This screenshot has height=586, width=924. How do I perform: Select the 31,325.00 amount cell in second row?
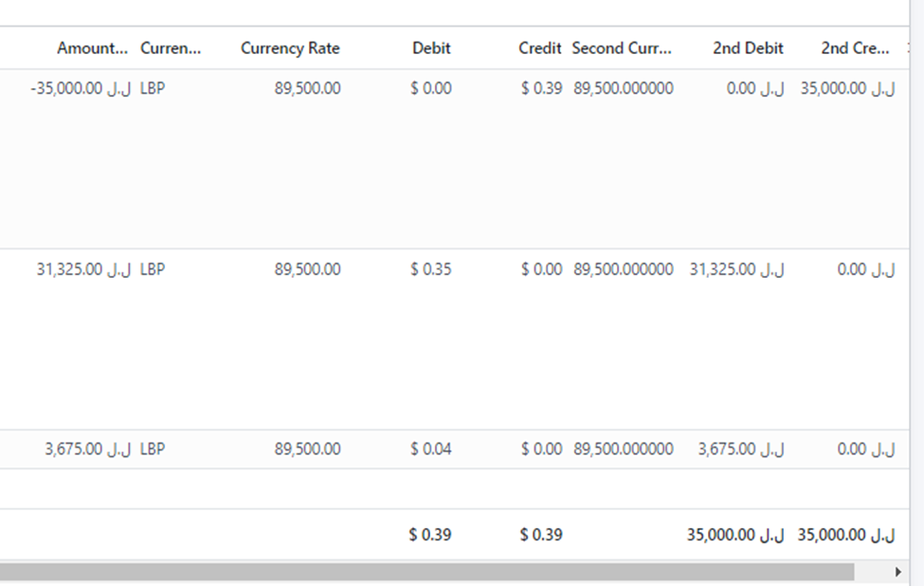(x=83, y=269)
